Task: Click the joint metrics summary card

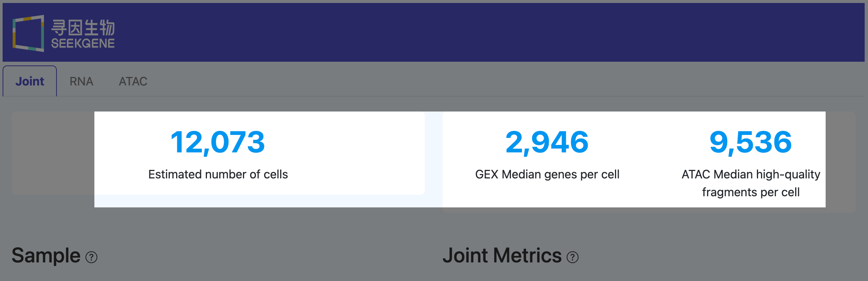Action: [634, 159]
